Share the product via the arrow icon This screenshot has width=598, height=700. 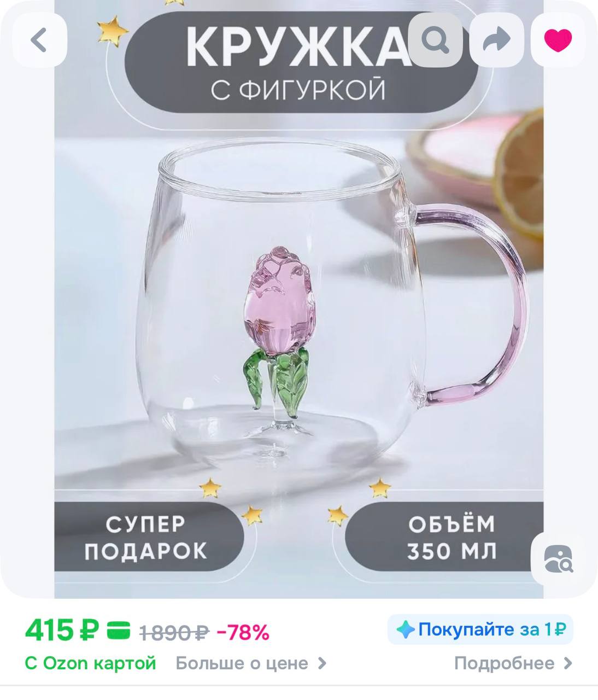pos(496,40)
